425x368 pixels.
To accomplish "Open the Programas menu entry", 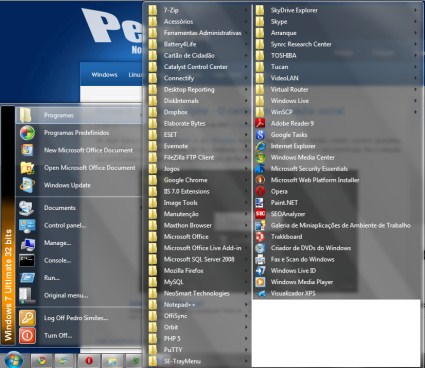I will (x=79, y=115).
